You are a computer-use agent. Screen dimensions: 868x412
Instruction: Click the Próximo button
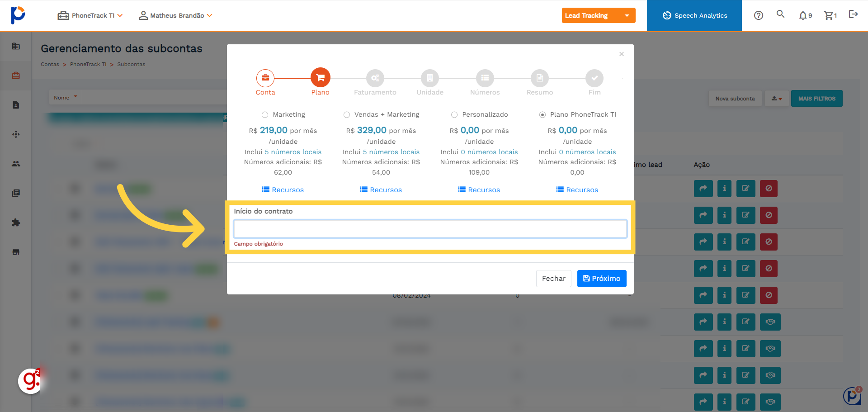[x=602, y=279]
